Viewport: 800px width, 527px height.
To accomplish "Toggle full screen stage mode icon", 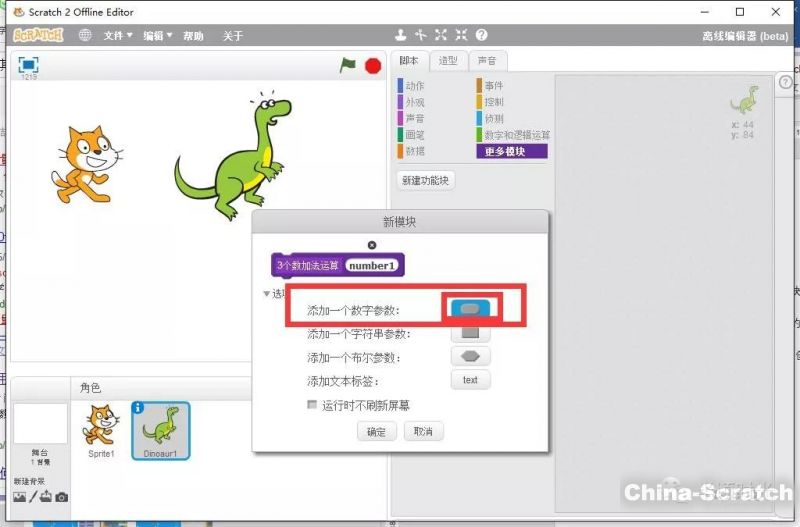I will coord(29,64).
